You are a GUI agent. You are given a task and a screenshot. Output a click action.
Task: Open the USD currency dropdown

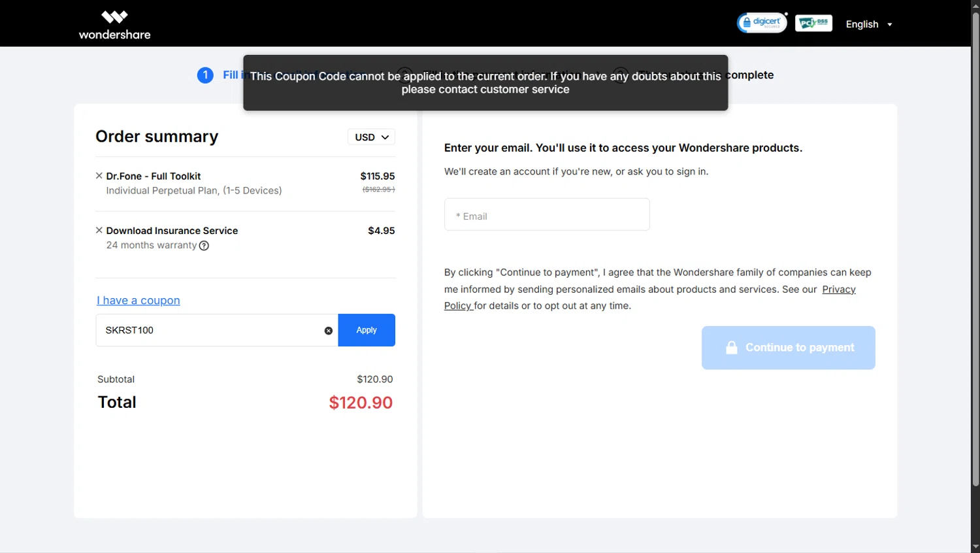click(371, 137)
